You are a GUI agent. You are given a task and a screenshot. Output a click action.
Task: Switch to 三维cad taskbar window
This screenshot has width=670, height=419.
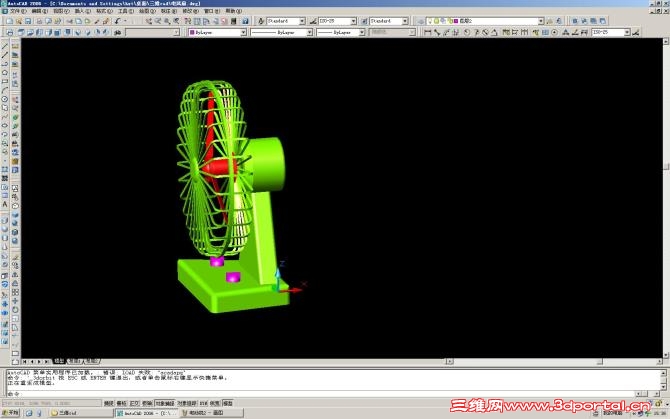80,413
